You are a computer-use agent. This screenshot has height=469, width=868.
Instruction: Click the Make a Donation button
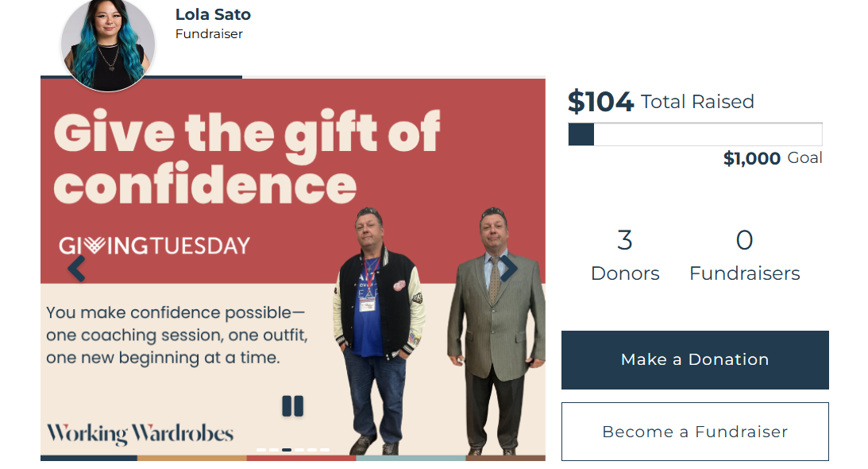(695, 360)
